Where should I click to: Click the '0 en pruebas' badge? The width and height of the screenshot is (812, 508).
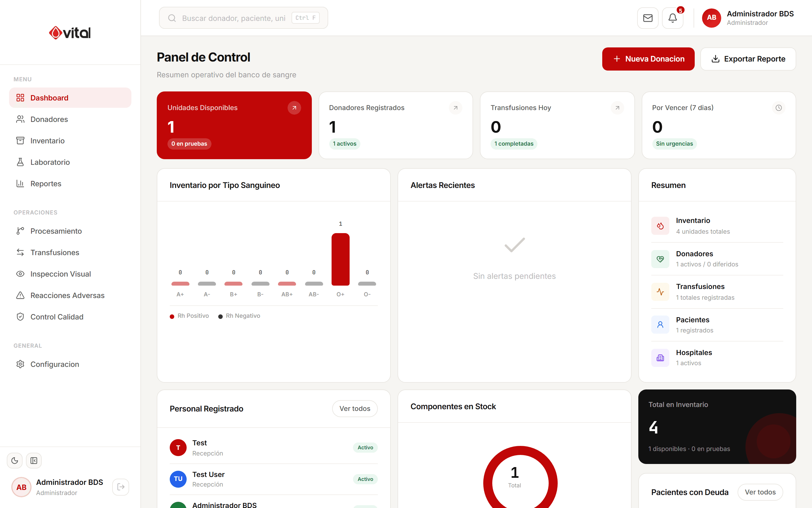(x=189, y=144)
